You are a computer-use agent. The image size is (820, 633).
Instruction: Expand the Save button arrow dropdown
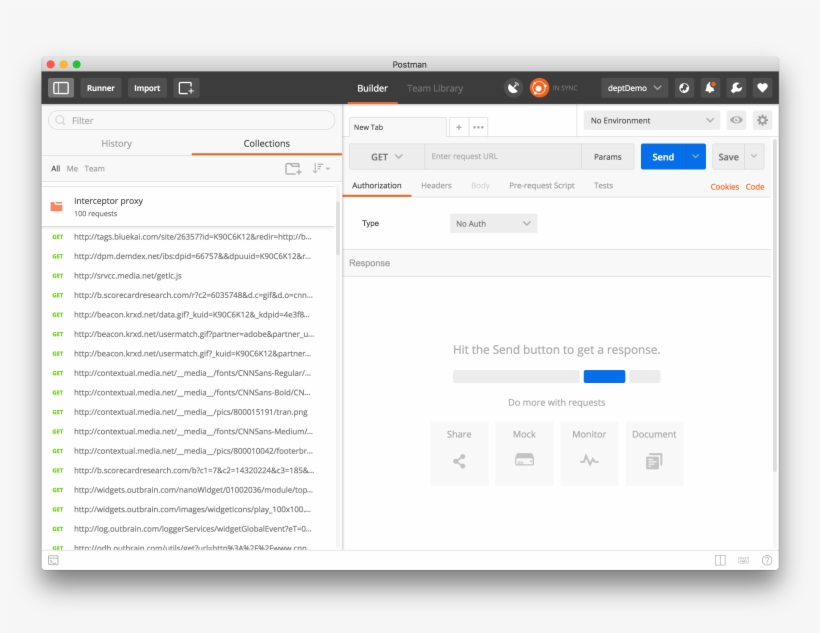click(754, 156)
